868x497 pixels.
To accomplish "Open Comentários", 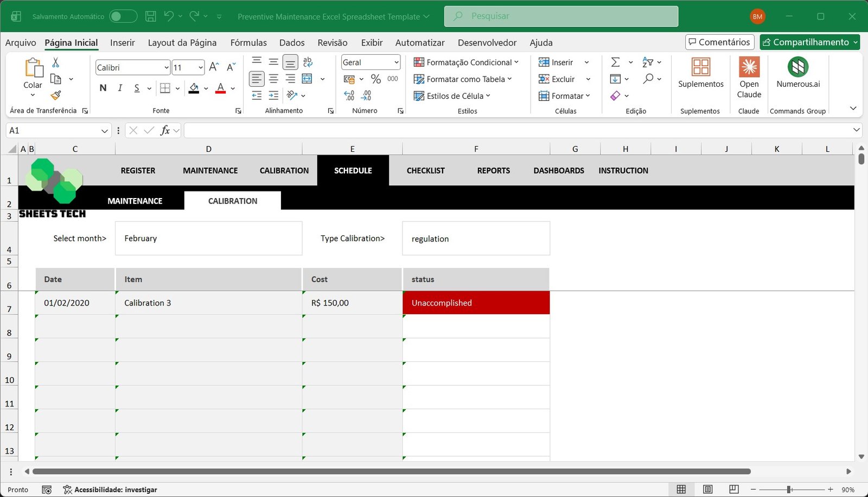I will tap(719, 42).
